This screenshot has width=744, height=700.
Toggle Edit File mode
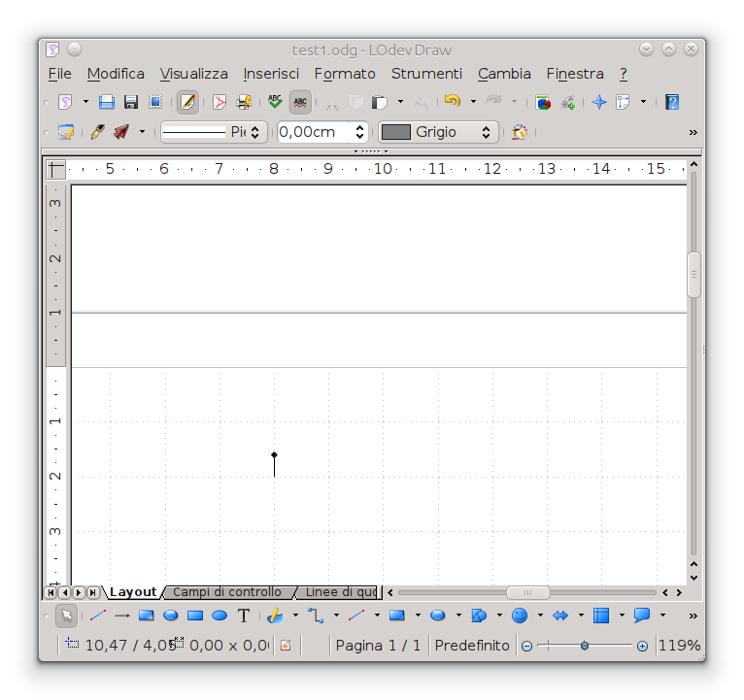(187, 102)
